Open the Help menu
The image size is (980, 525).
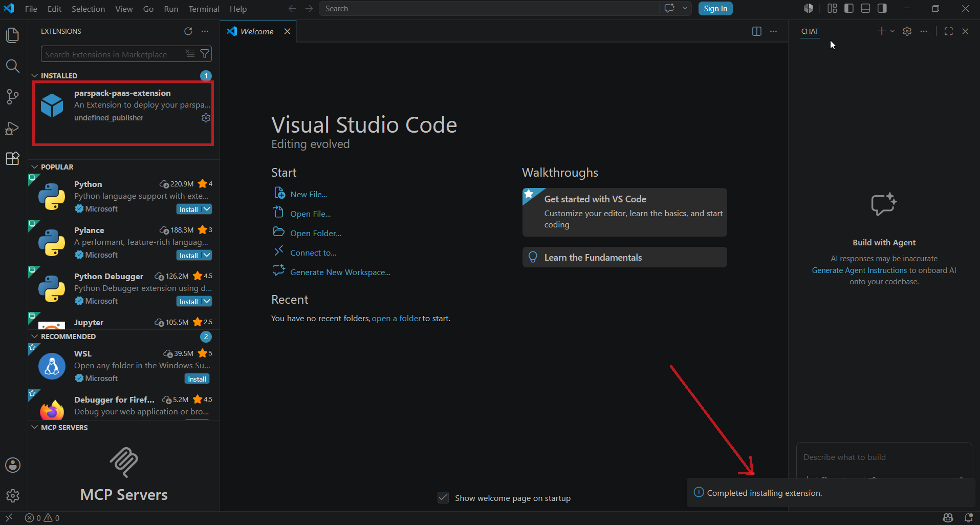pos(238,9)
